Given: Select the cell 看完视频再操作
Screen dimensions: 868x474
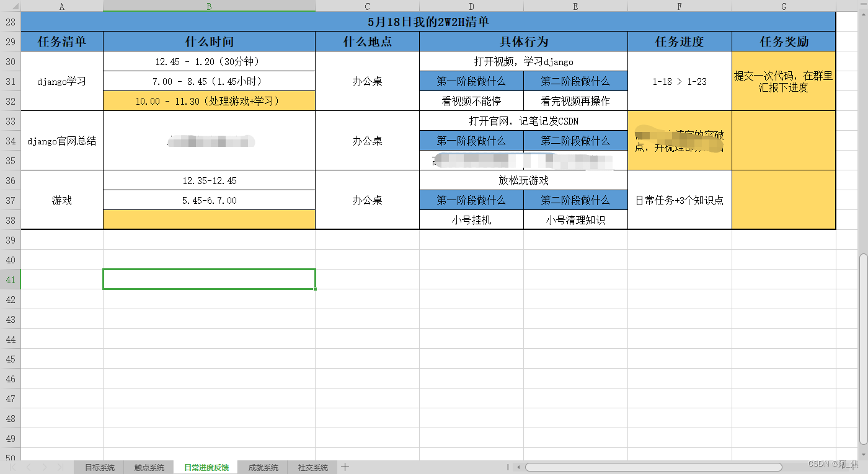Looking at the screenshot, I should coord(575,101).
